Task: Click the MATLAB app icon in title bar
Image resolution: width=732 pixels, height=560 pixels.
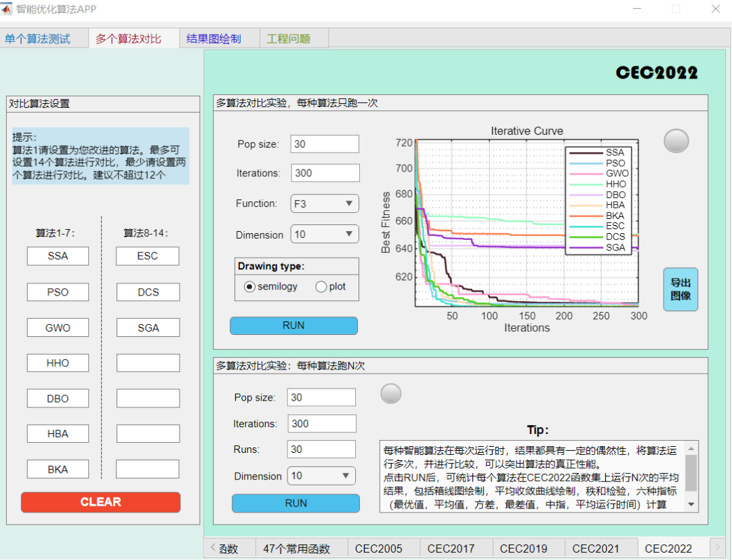Action: click(5, 8)
